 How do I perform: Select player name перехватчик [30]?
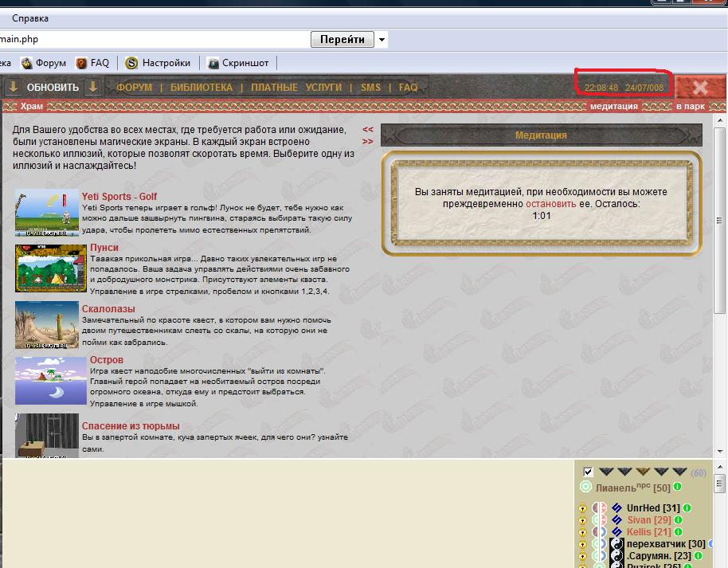click(x=666, y=544)
